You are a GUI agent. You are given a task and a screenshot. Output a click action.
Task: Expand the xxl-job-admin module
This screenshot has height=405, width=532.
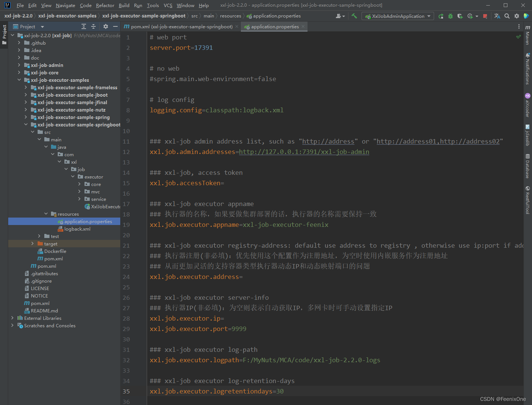click(19, 65)
